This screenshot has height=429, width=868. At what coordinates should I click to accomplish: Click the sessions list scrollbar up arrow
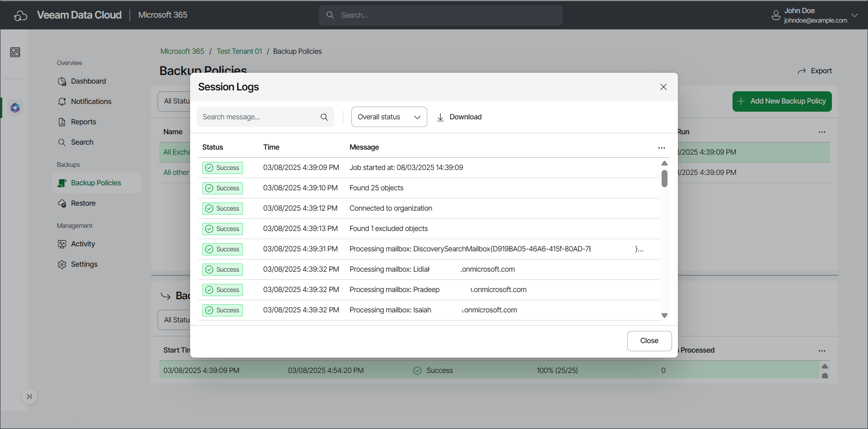click(x=825, y=366)
